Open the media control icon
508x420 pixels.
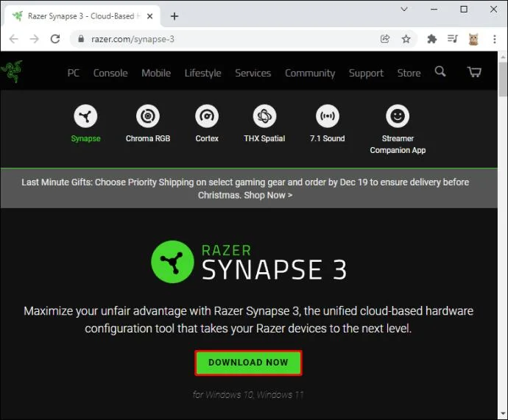452,39
